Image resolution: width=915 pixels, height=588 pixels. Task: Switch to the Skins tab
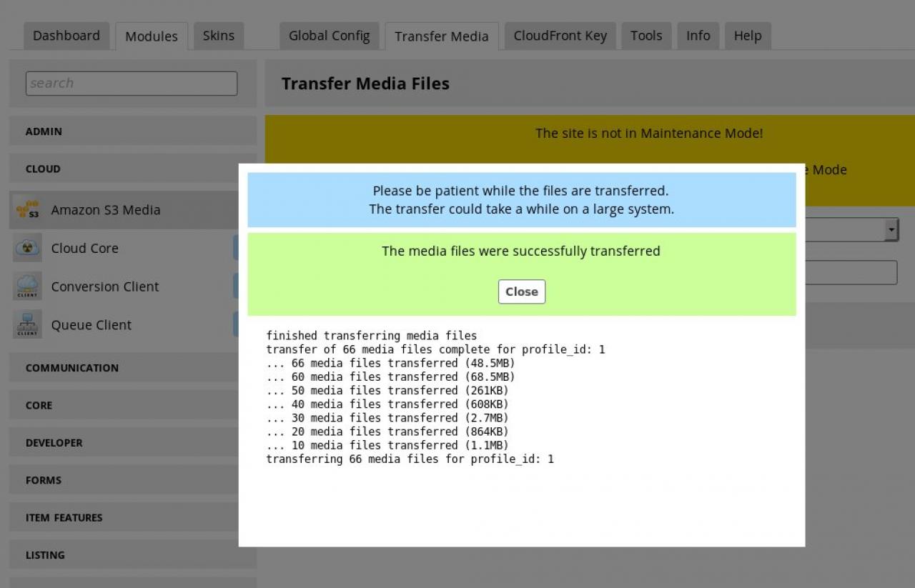[218, 36]
